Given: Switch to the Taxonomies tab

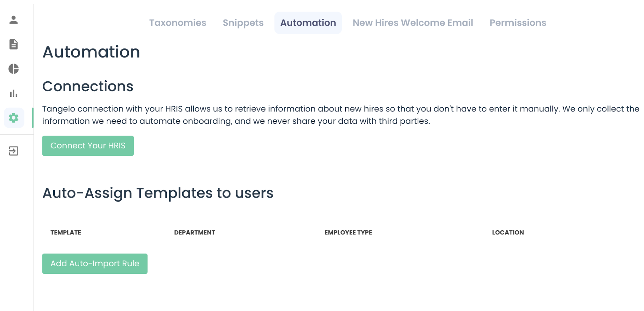Looking at the screenshot, I should (178, 23).
